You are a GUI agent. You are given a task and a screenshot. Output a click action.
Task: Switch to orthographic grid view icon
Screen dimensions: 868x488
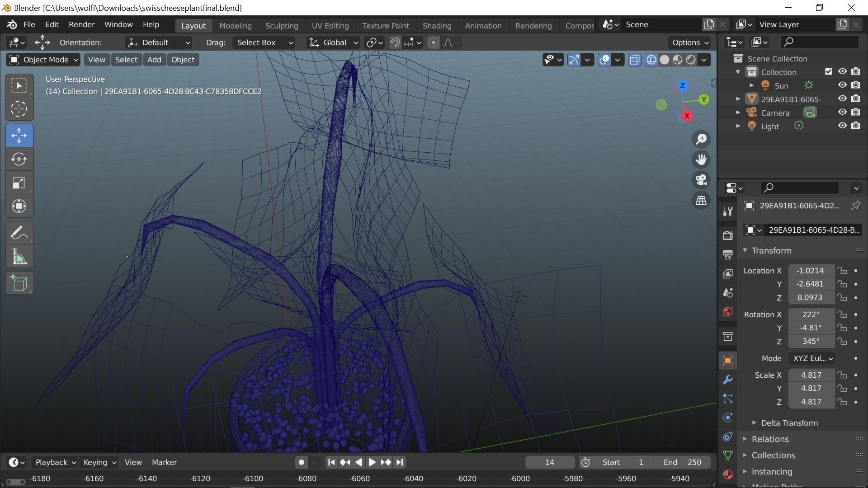pos(701,200)
